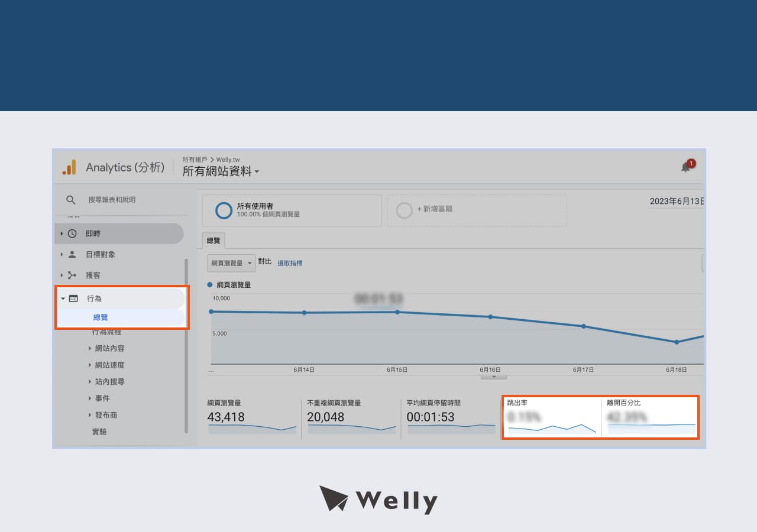Open the notifications bell icon
The image size is (757, 532).
(686, 167)
